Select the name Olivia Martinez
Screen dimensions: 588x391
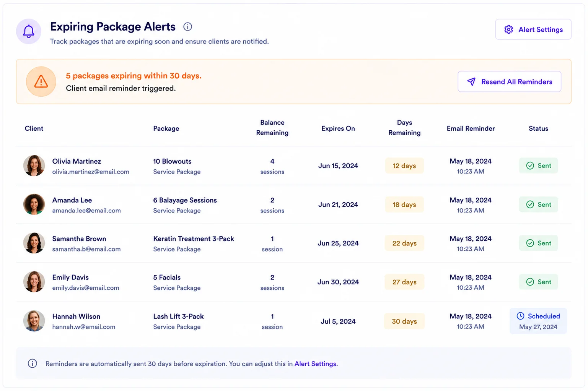pyautogui.click(x=77, y=161)
